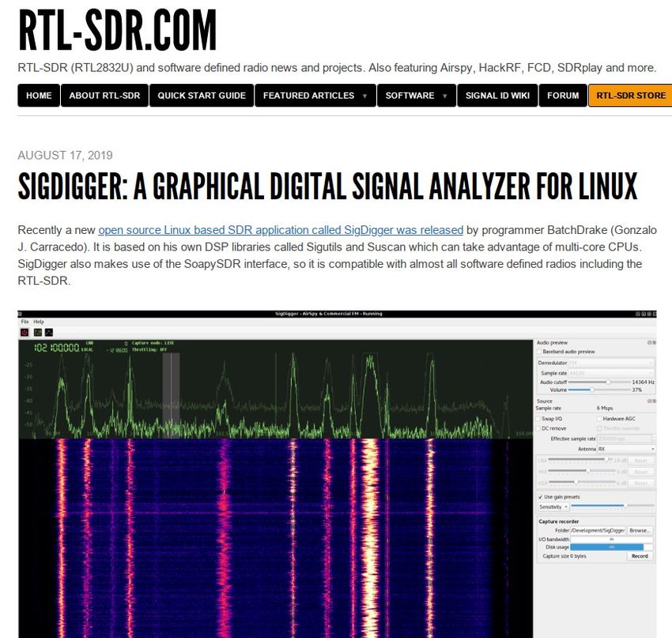Click the SigDigger window title bar text

coord(328,314)
